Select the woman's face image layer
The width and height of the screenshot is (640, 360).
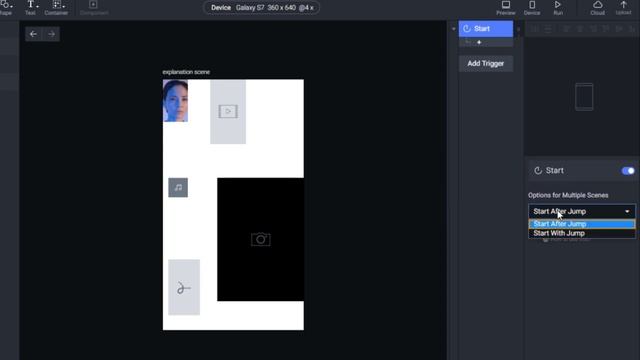click(x=176, y=101)
